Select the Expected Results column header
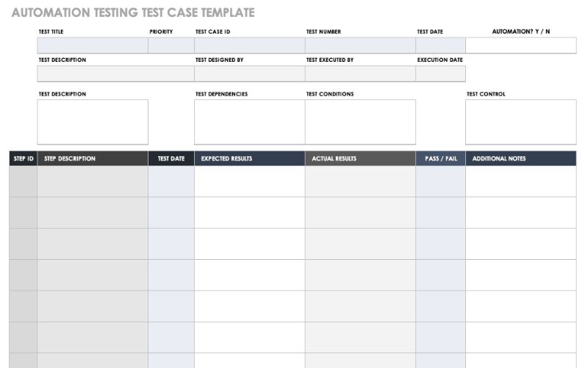The width and height of the screenshot is (588, 368). click(249, 159)
